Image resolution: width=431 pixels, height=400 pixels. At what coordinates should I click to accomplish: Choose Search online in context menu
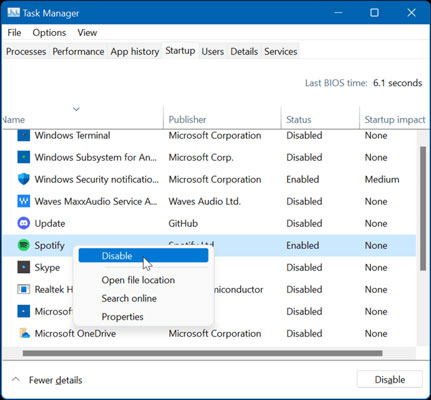pyautogui.click(x=129, y=298)
